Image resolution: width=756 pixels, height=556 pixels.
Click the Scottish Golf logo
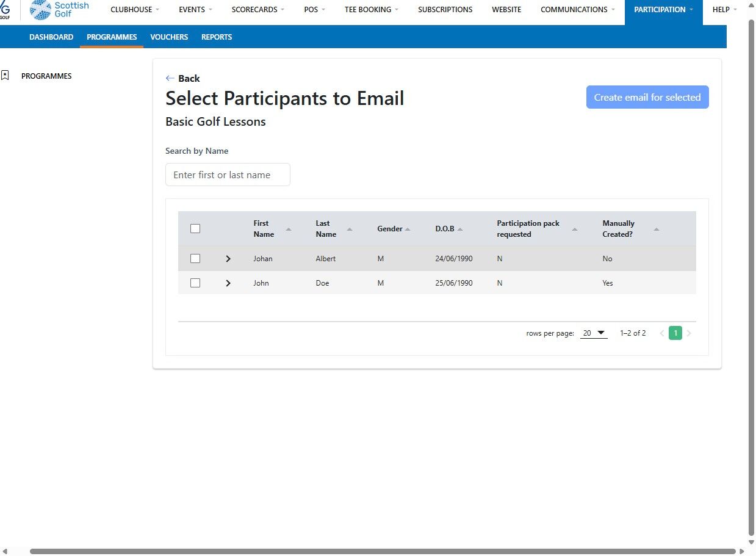pos(59,9)
